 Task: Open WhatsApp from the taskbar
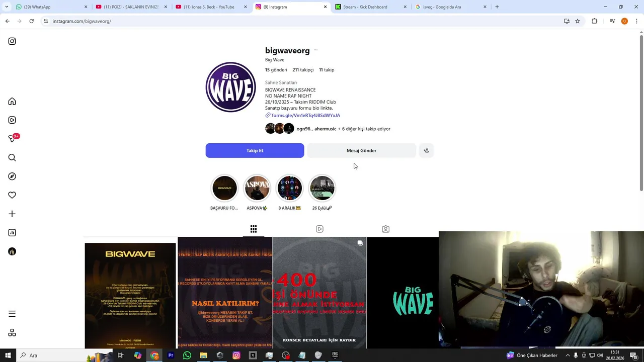coord(187,355)
